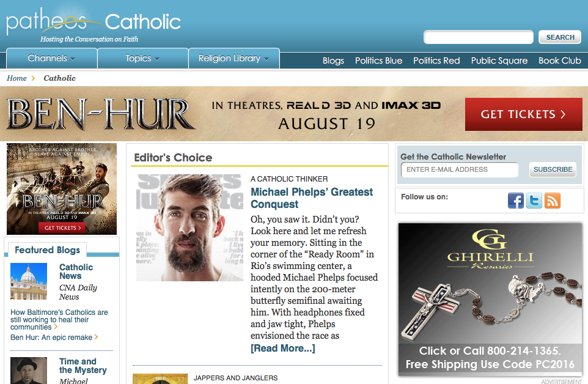Click the Ghirelli Rosaries advertisement
Image resolution: width=588 pixels, height=384 pixels.
[490, 300]
